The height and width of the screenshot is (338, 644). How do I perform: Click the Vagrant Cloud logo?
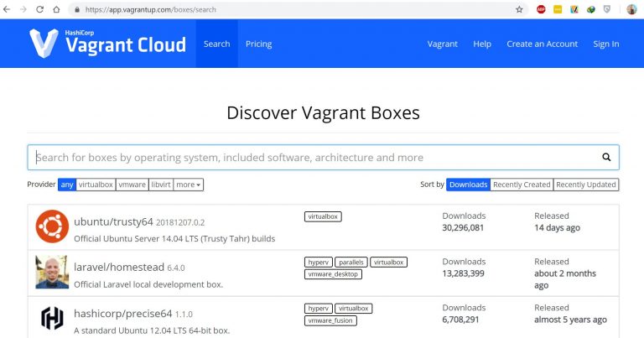107,43
